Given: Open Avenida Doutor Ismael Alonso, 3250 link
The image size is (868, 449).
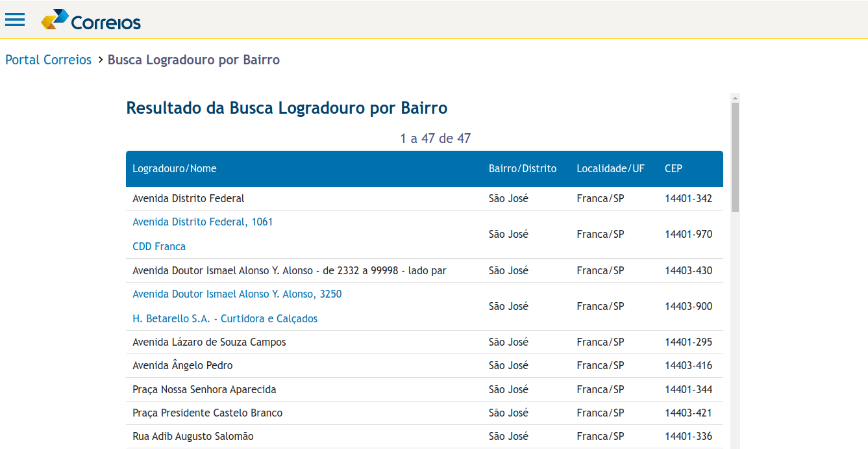Looking at the screenshot, I should 237,294.
